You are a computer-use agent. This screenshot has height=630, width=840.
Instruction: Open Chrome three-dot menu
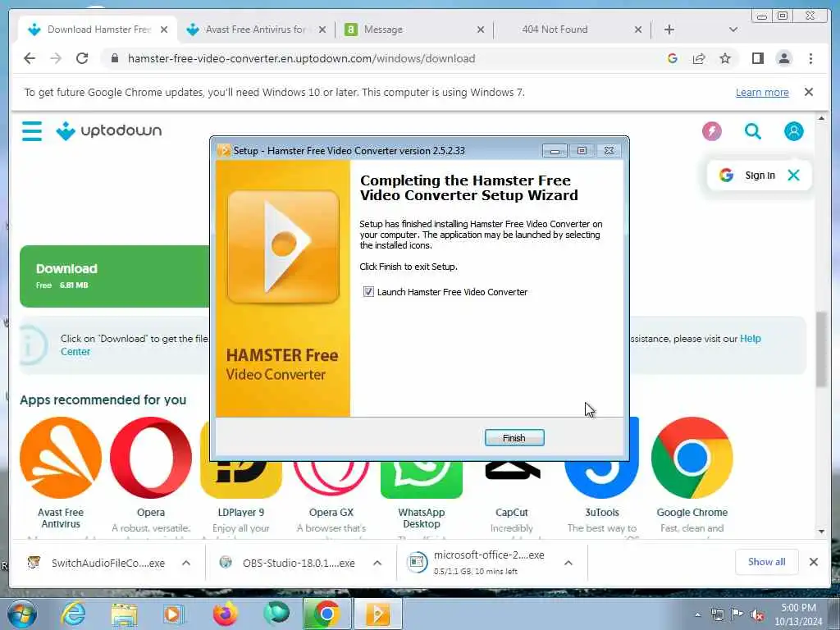point(810,58)
